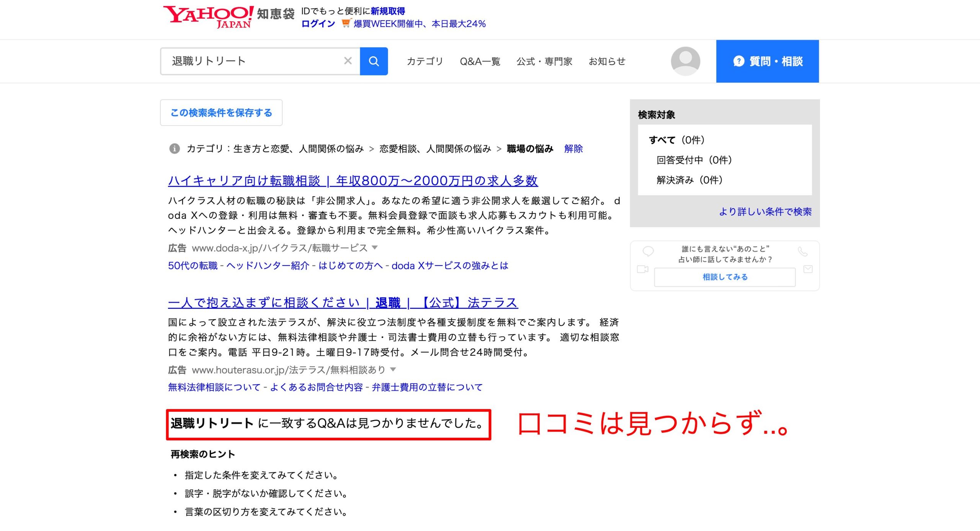Click the 質問・相談 button
Image resolution: width=980 pixels, height=531 pixels.
[768, 61]
